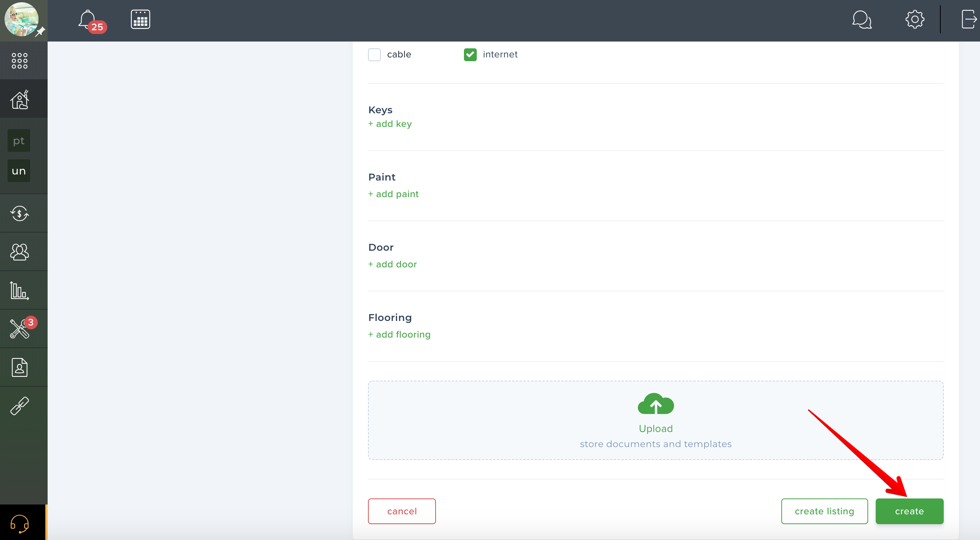Open the tenant document icon
This screenshot has height=540, width=980.
click(19, 368)
